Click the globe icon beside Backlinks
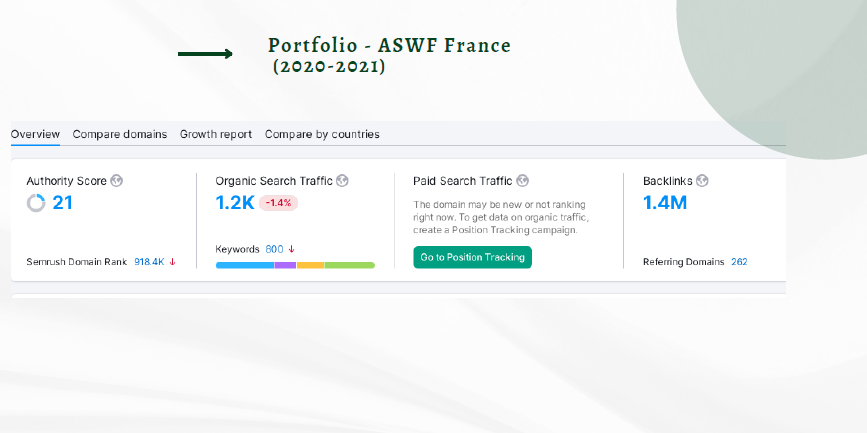This screenshot has height=433, width=867. click(x=702, y=181)
